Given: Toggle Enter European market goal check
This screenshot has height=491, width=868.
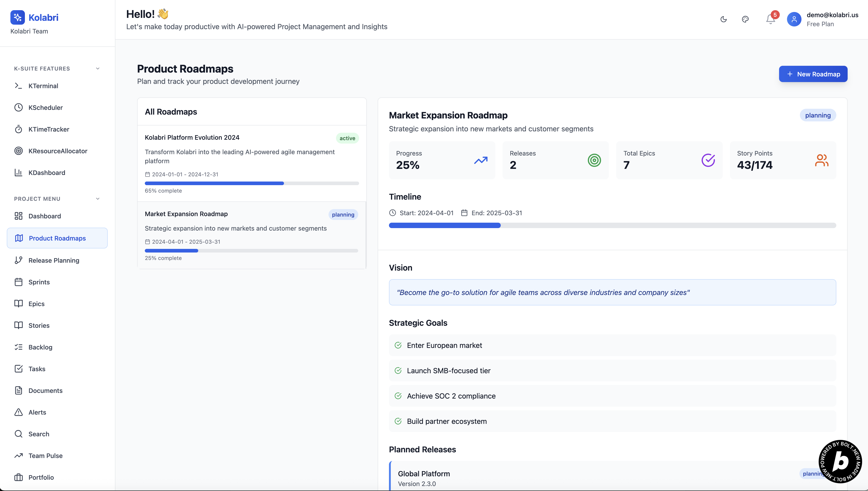Looking at the screenshot, I should (398, 345).
